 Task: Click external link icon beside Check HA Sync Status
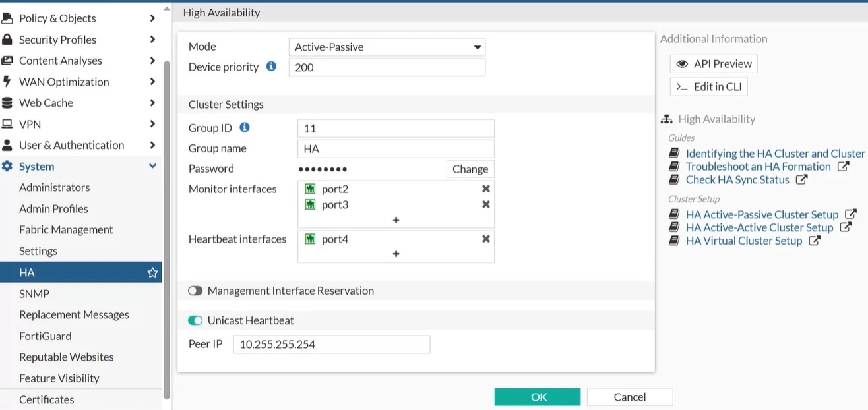(x=801, y=179)
